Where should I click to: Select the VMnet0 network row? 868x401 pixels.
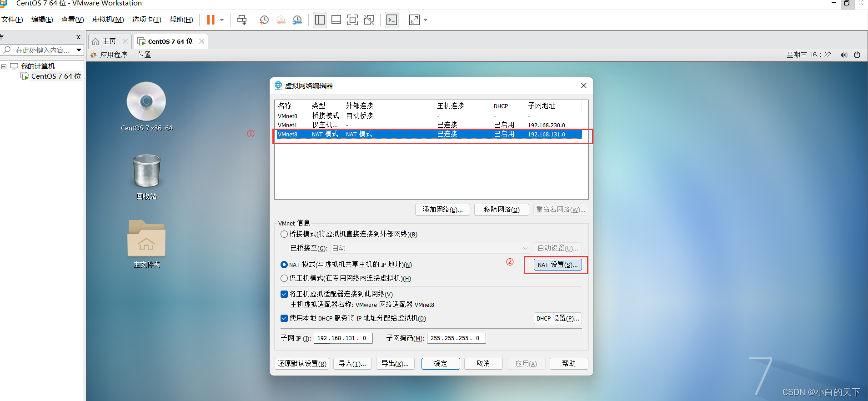click(430, 116)
